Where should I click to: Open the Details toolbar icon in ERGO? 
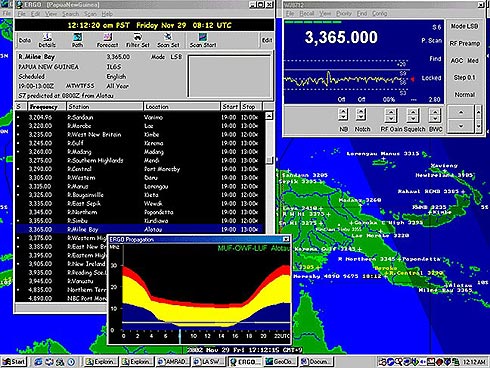(47, 41)
